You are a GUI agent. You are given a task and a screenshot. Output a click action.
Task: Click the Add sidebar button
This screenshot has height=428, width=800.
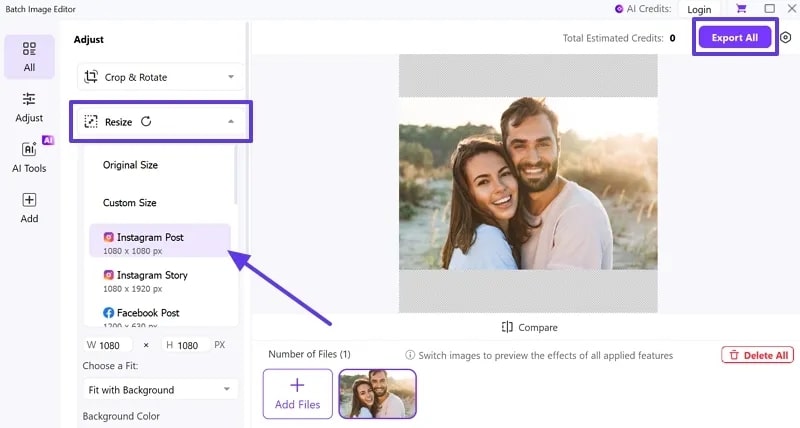tap(29, 208)
